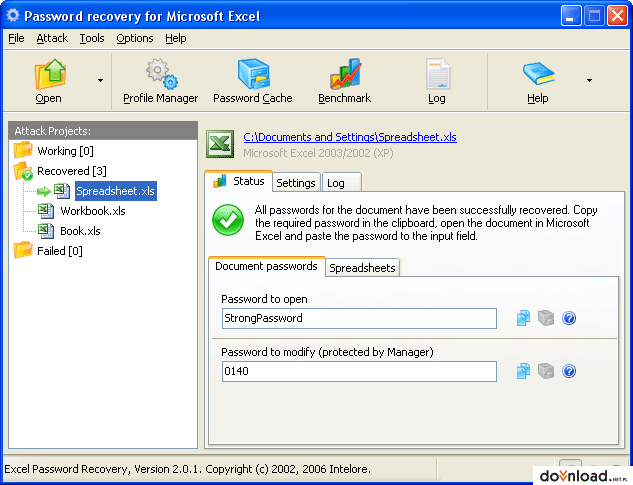
Task: Close the Password recovery window
Action: tap(617, 16)
